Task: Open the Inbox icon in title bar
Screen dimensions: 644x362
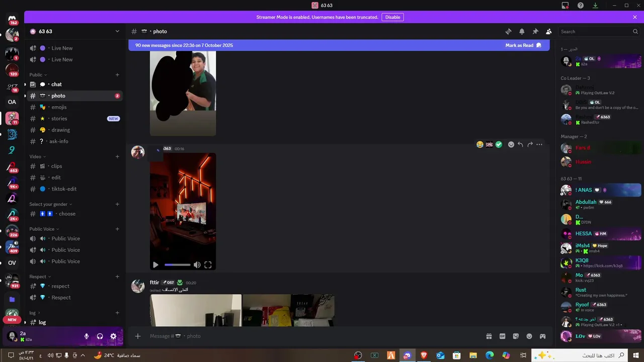Action: 565,5
